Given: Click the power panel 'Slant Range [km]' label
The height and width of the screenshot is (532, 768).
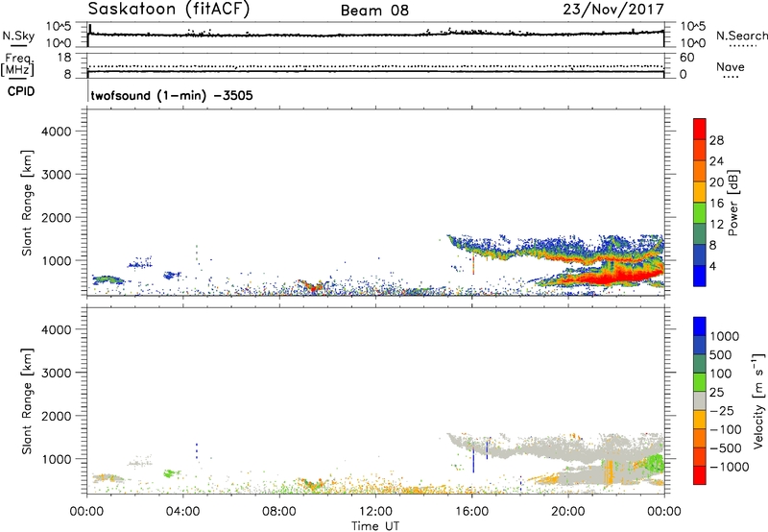Looking at the screenshot, I should (x=27, y=203).
